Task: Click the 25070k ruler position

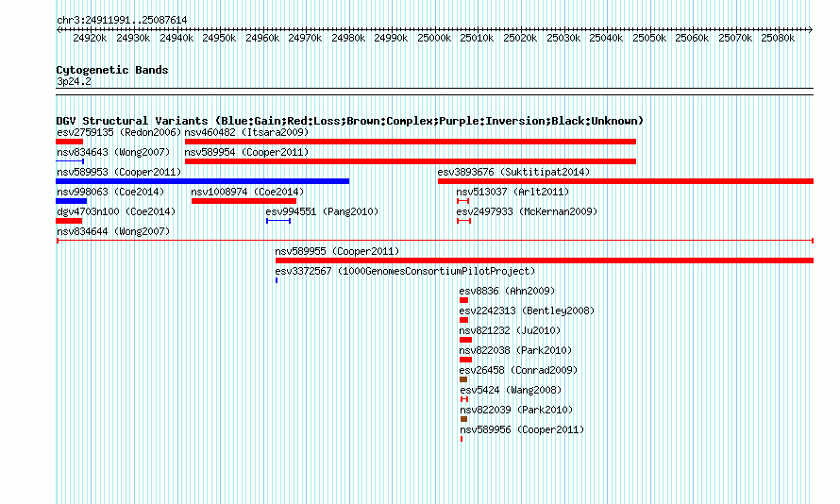Action: [735, 38]
